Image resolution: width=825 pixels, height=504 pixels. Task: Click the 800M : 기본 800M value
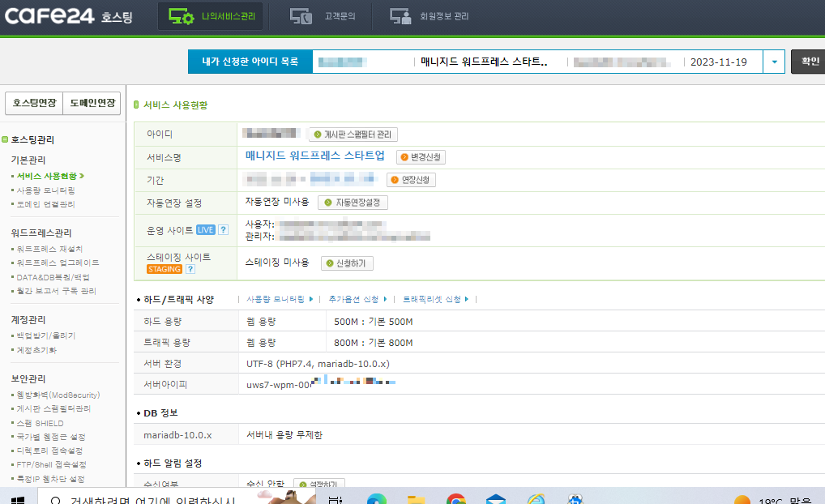(373, 343)
